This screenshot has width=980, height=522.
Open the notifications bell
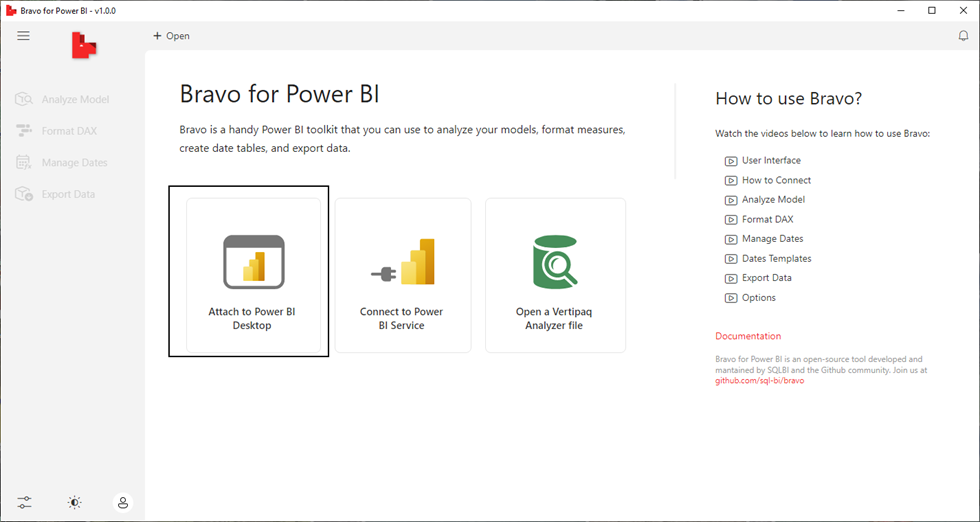tap(963, 36)
